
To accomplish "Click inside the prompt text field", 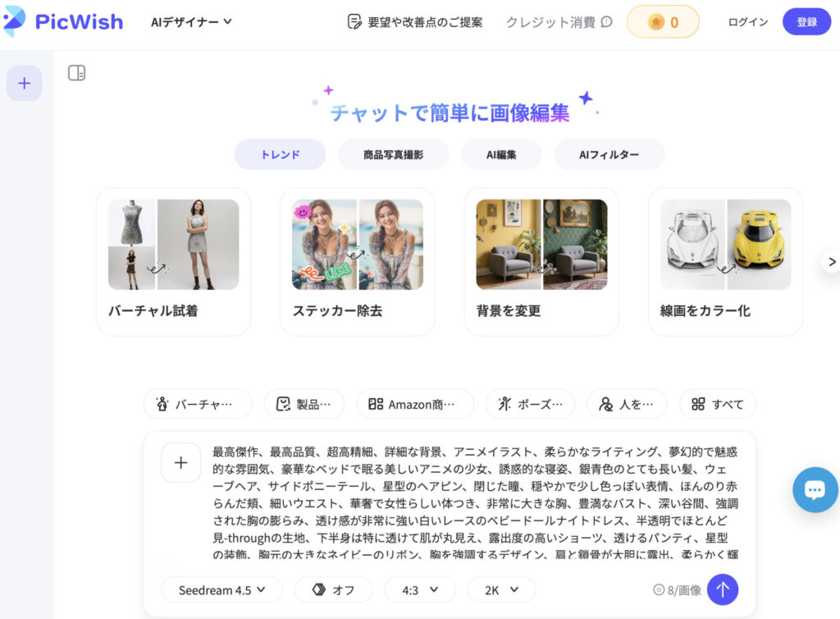I will (474, 502).
